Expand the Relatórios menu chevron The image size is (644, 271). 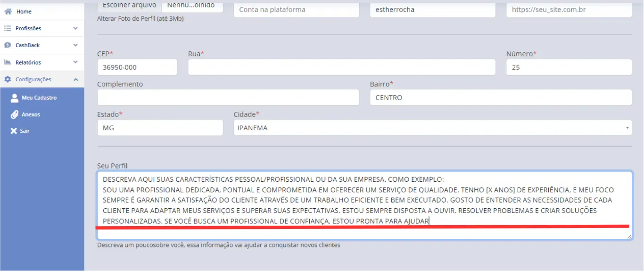point(75,62)
